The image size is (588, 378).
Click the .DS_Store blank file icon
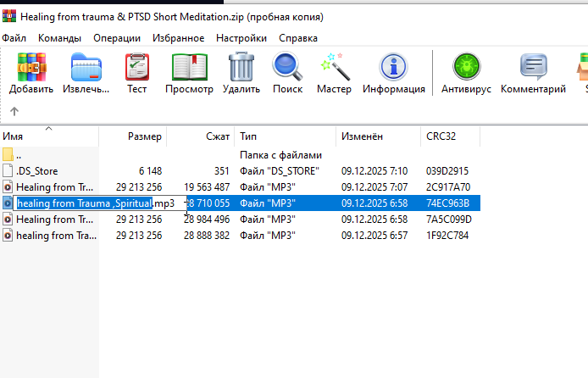pos(8,170)
